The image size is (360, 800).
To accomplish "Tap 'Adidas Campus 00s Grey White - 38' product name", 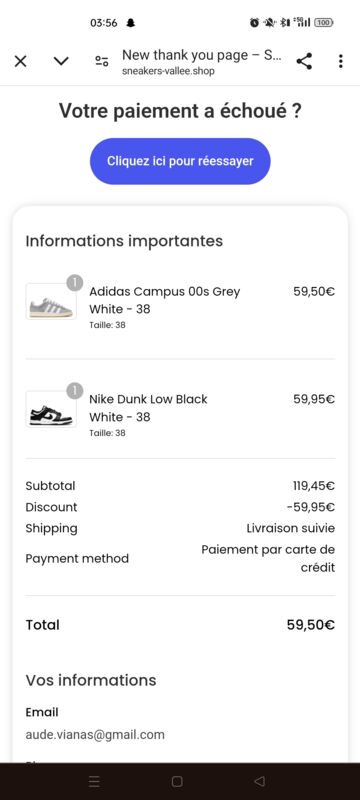I will point(165,301).
